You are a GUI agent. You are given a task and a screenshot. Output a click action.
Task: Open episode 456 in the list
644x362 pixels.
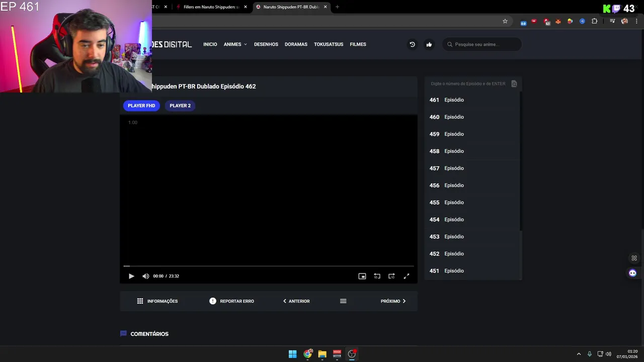click(472, 186)
